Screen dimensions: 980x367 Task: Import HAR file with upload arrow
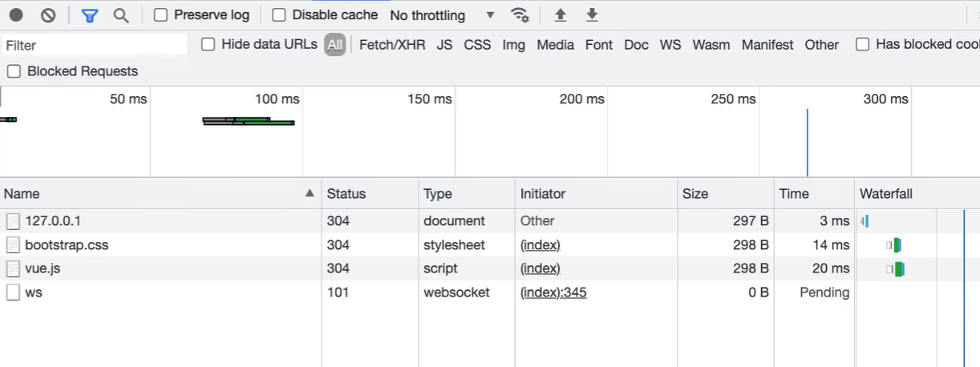coord(561,15)
